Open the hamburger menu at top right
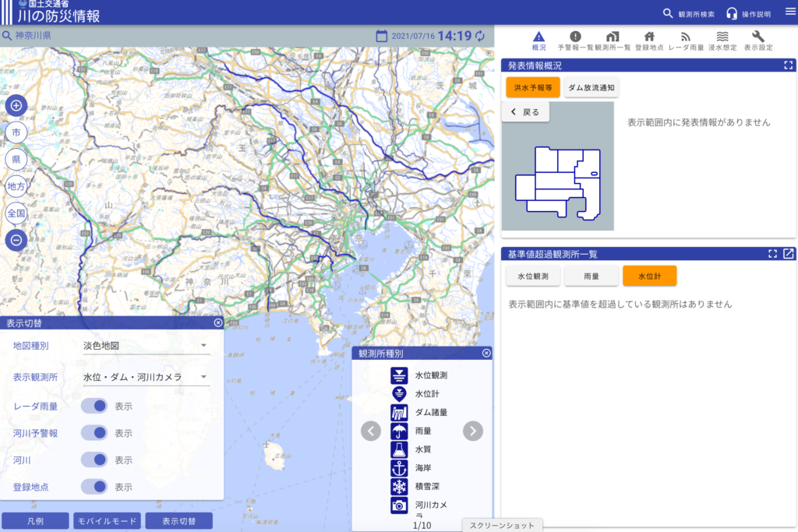This screenshot has width=798, height=532. 790,12
